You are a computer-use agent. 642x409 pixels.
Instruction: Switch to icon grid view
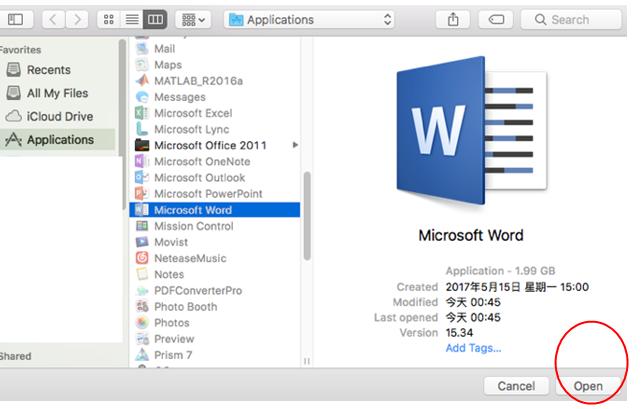(x=109, y=19)
